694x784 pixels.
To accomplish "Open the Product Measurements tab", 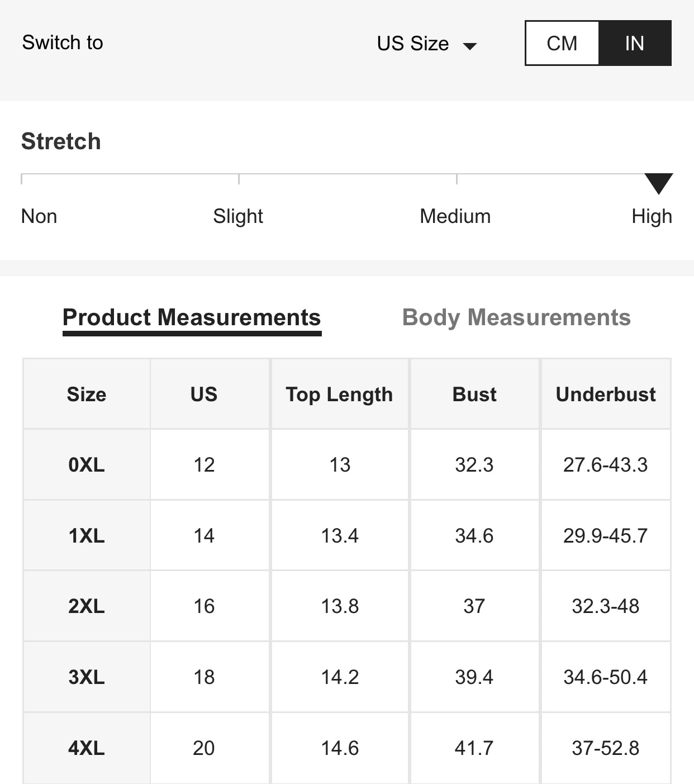I will point(192,317).
